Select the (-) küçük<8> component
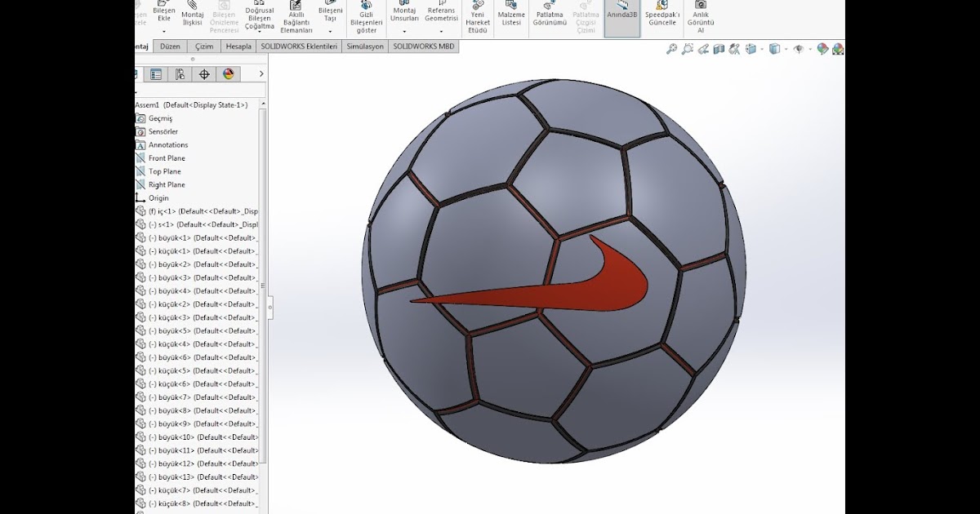 (x=197, y=504)
